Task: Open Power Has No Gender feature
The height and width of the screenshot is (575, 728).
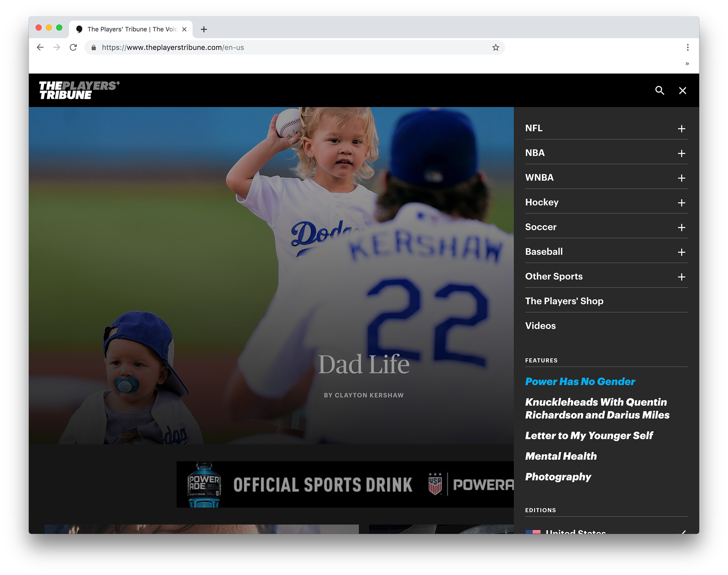Action: 580,381
